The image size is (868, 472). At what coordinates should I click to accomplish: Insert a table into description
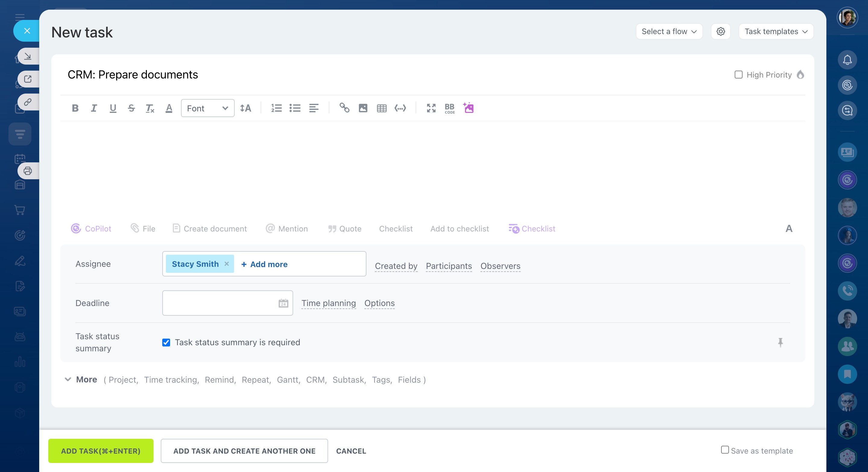pos(382,108)
